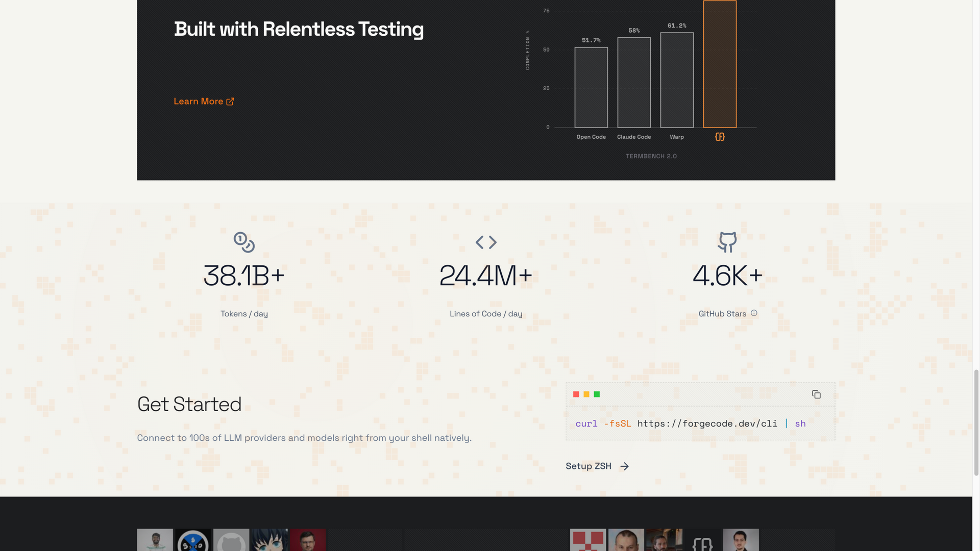Click the yellow terminal window dot

click(x=586, y=394)
